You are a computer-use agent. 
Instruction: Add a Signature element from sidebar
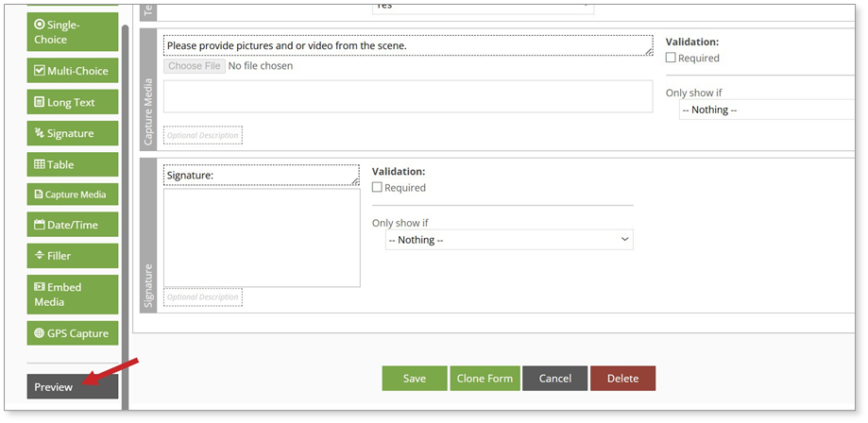coord(73,133)
